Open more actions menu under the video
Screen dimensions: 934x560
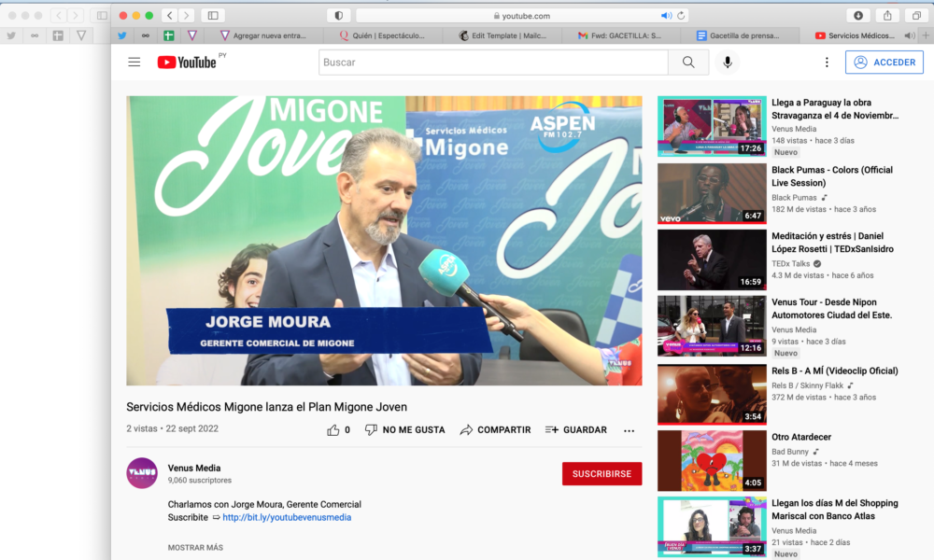[629, 430]
